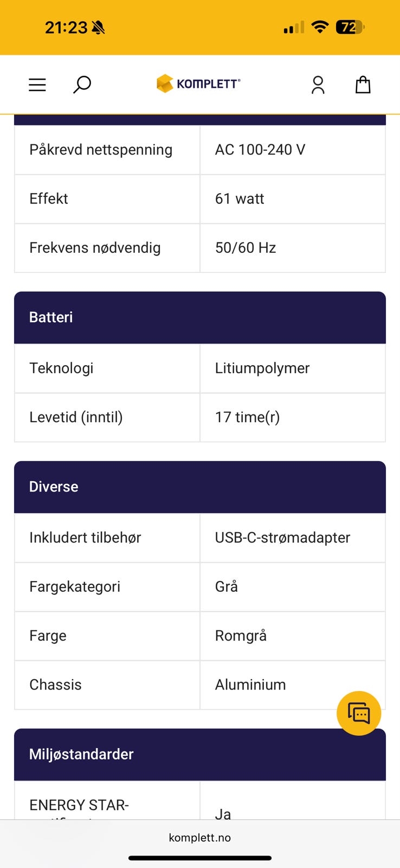400x868 pixels.
Task: Tap the search magnifier icon
Action: pos(82,85)
